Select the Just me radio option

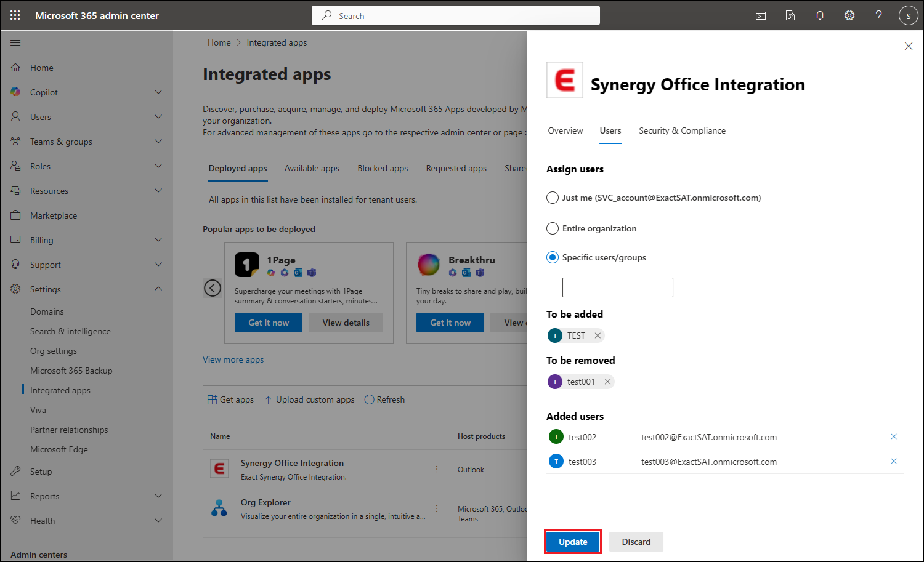tap(553, 198)
